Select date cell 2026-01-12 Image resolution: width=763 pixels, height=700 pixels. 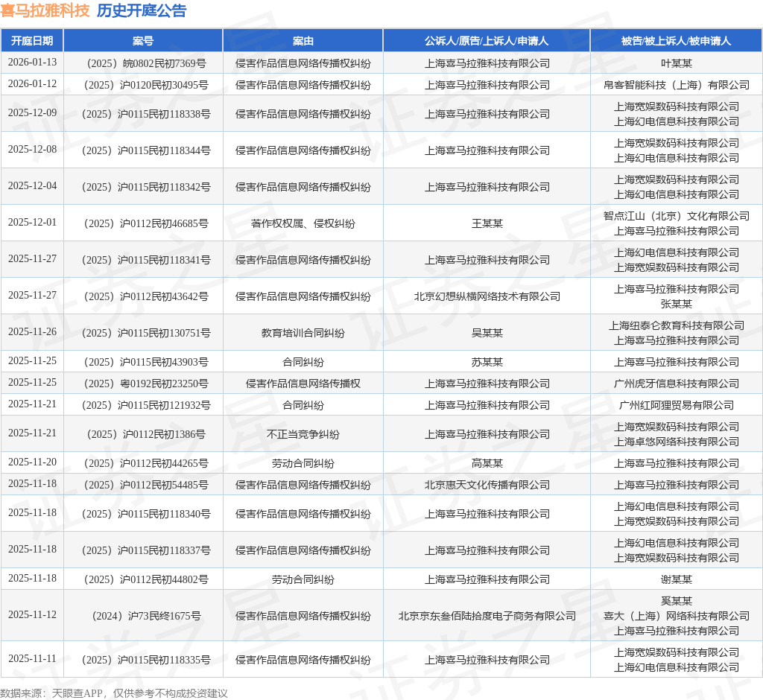32,83
